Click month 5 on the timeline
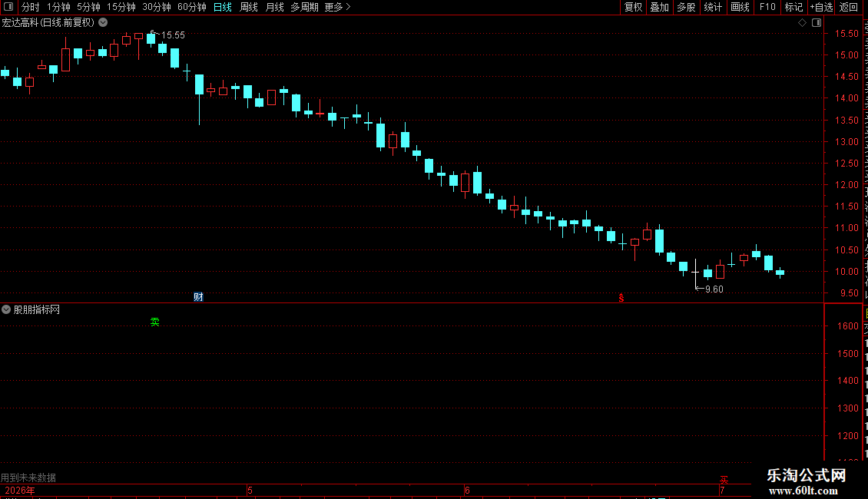868x499 pixels. [250, 491]
